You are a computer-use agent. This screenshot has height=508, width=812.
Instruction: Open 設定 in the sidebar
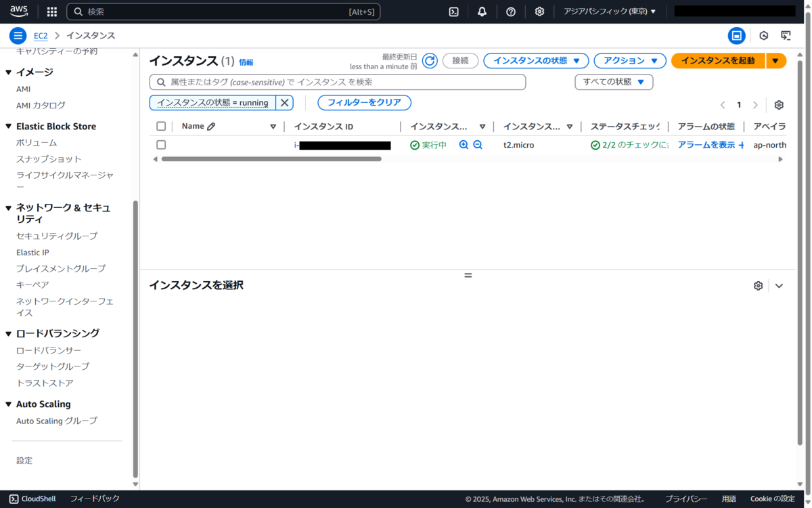click(x=24, y=461)
